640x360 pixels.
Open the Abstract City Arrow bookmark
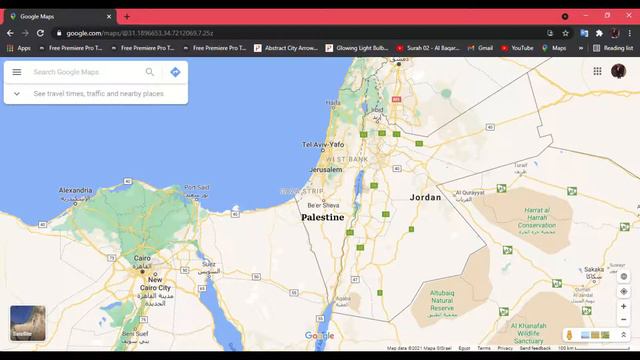coord(286,48)
